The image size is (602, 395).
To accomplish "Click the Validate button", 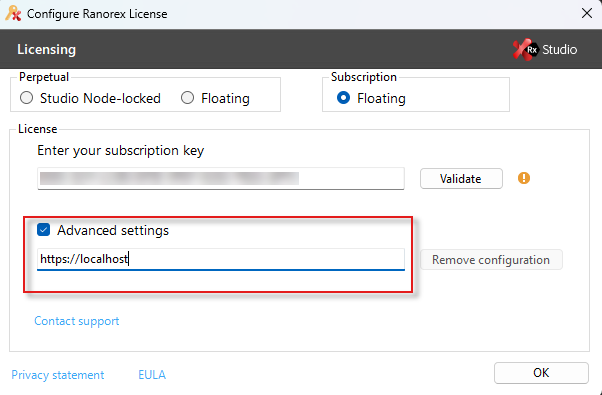I will click(x=461, y=178).
